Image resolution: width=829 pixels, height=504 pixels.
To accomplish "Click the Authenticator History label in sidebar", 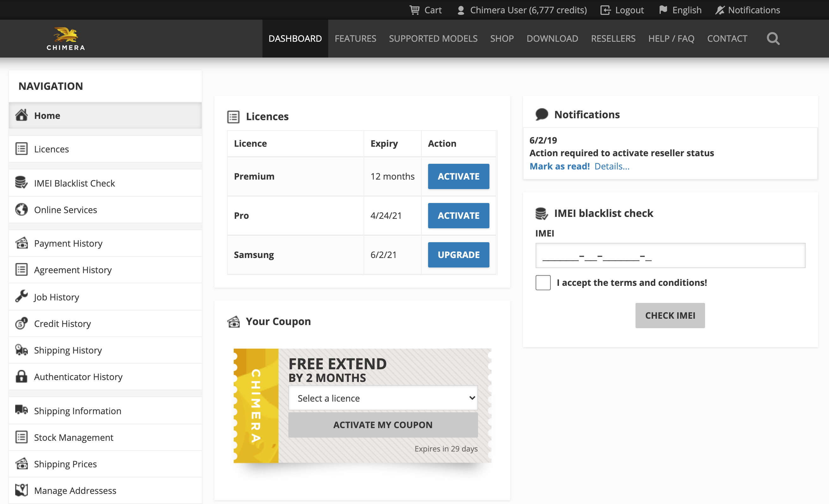I will (x=78, y=377).
